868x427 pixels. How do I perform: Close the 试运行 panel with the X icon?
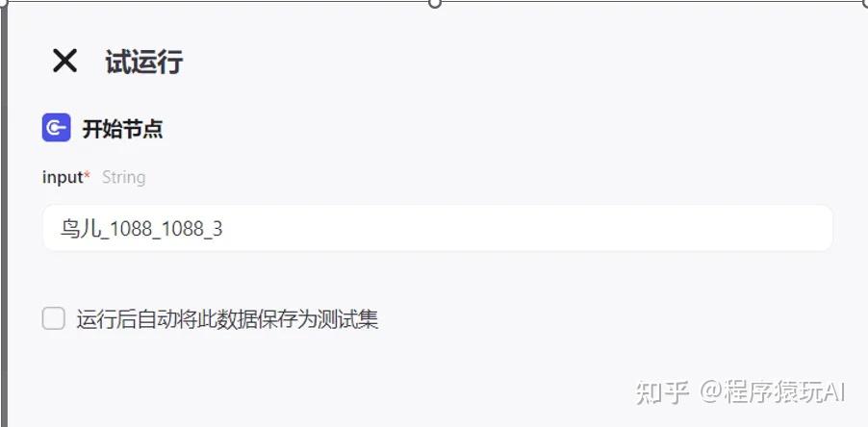(64, 61)
